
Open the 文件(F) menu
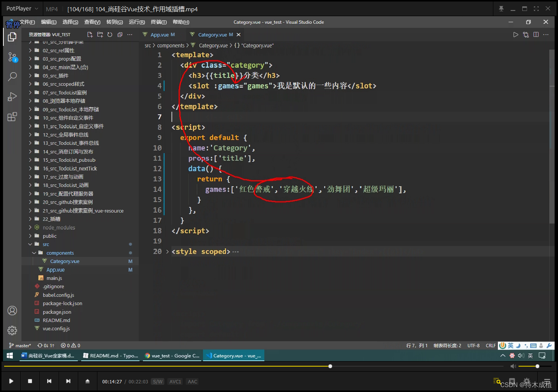pyautogui.click(x=27, y=22)
